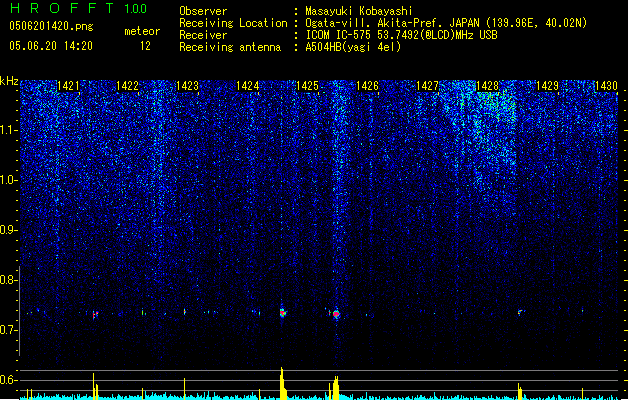Click the 1.1 kHz axis label

point(8,130)
